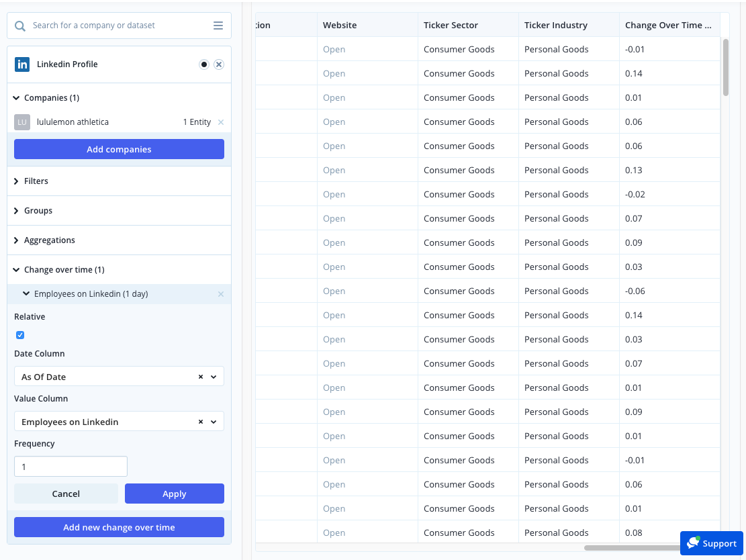Image resolution: width=746 pixels, height=560 pixels.
Task: Sort by Ticker Industry column header
Action: [x=569, y=26]
